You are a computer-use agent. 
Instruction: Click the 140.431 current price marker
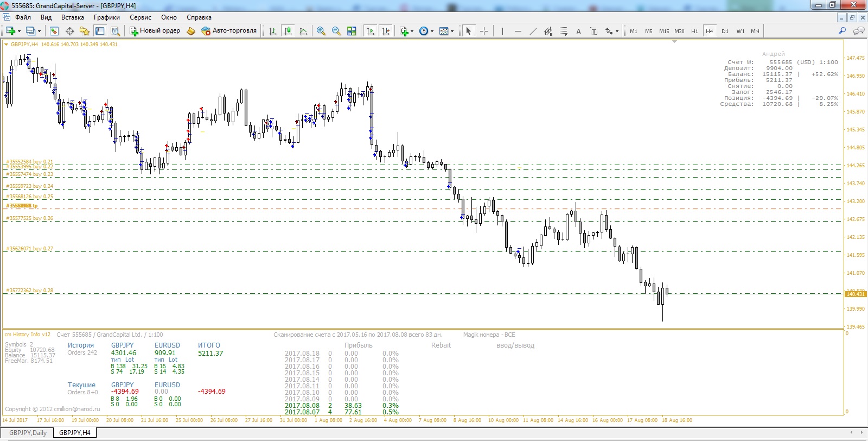click(855, 294)
